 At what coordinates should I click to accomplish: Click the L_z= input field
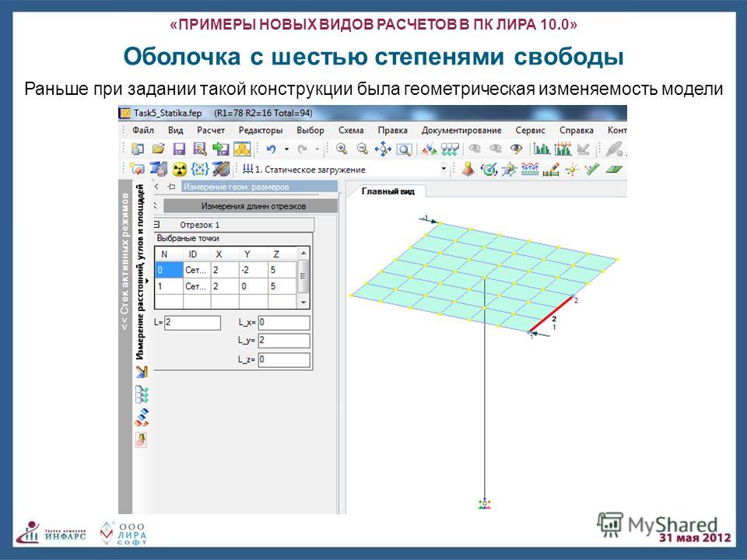284,359
